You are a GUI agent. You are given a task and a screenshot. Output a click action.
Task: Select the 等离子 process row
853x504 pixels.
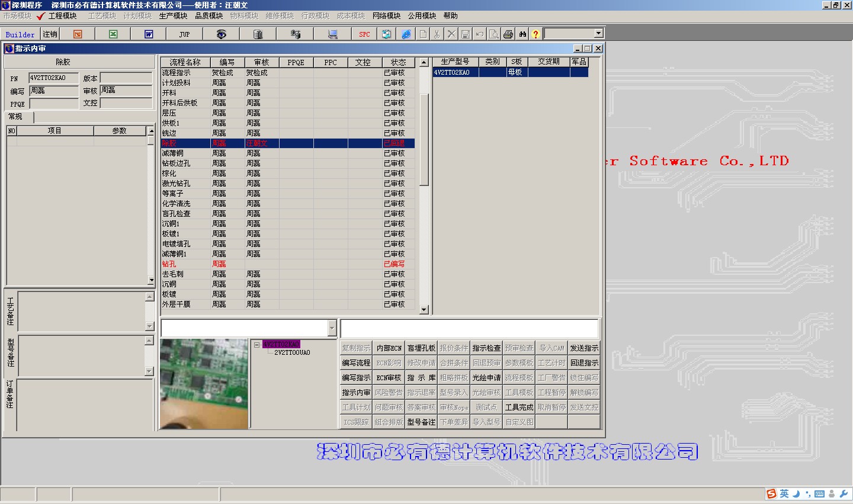[x=288, y=194]
